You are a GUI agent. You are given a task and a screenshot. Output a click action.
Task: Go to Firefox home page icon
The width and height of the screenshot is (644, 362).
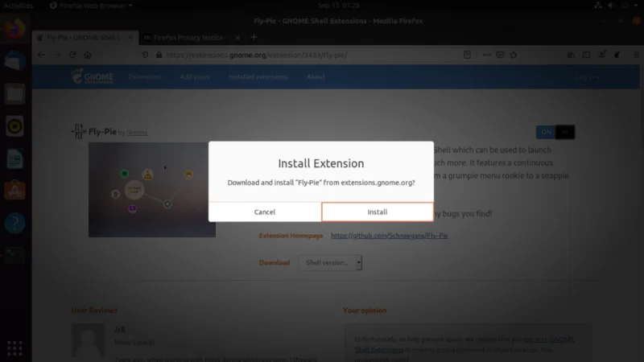(88, 55)
